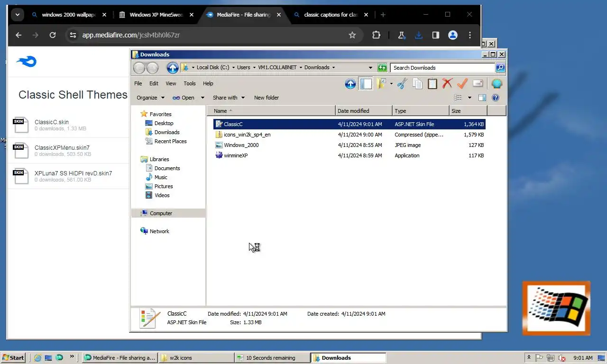The height and width of the screenshot is (364, 607).
Task: Click the search magnifier button in Explorer
Action: pyautogui.click(x=500, y=68)
